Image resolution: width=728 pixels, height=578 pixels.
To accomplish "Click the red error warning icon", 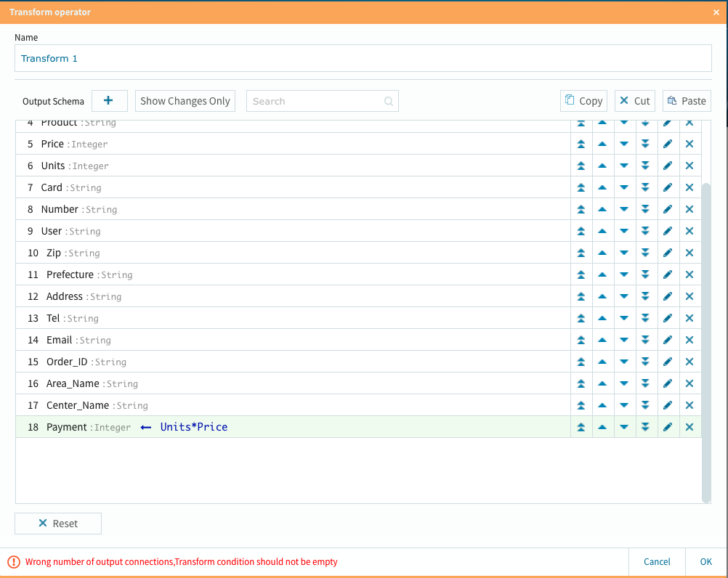I will coord(14,562).
